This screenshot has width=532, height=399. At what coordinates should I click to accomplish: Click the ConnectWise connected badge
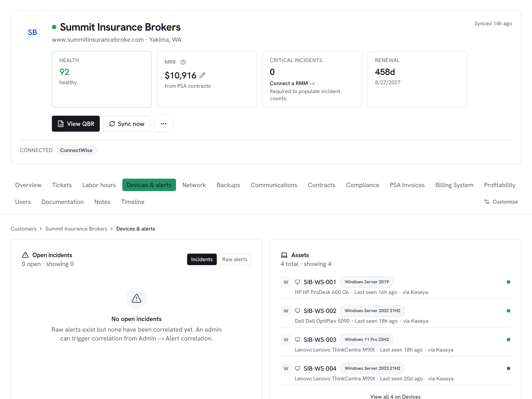[76, 150]
